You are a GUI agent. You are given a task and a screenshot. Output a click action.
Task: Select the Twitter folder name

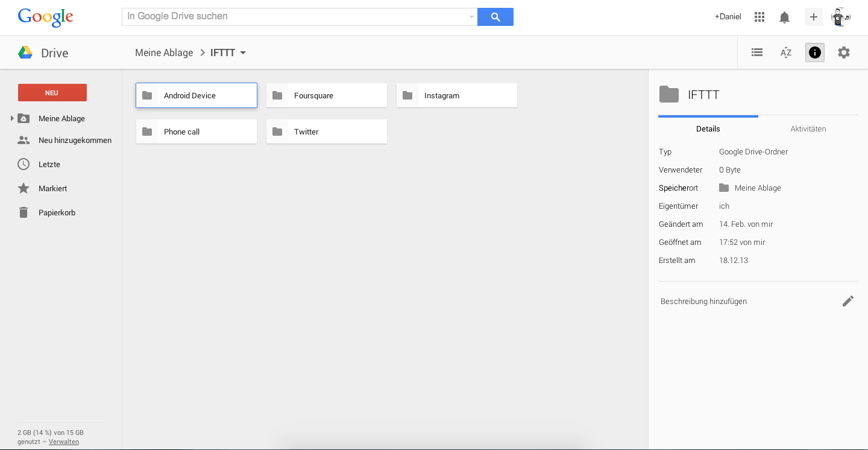pos(306,132)
